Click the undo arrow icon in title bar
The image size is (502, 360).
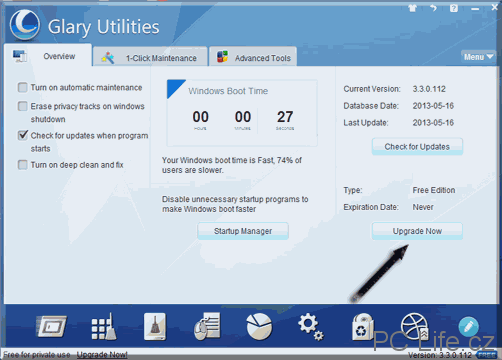433,8
